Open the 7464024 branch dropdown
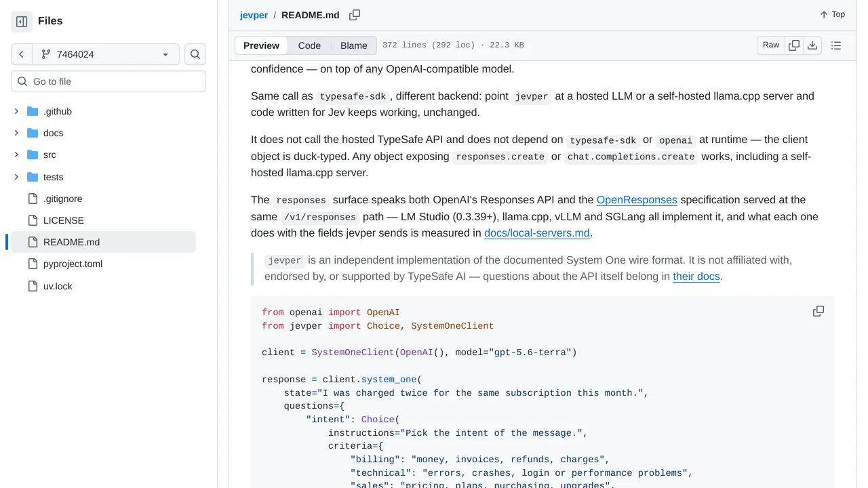The width and height of the screenshot is (868, 488). [x=106, y=54]
